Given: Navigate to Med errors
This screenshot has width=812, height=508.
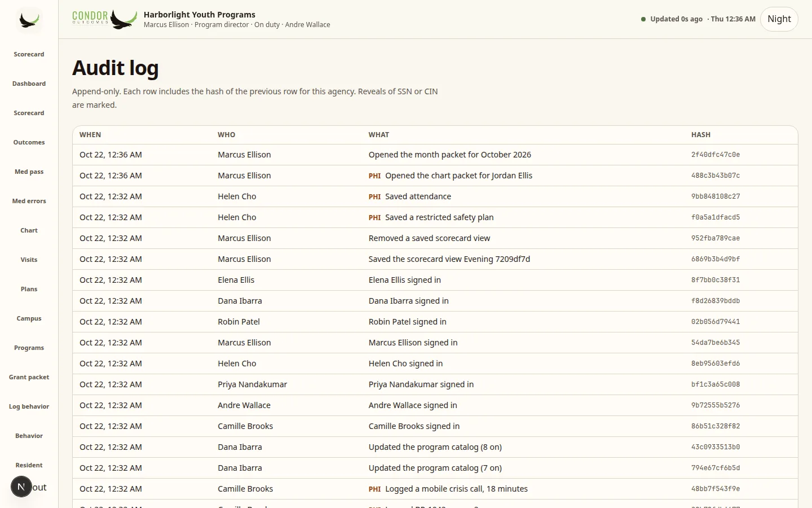Looking at the screenshot, I should point(29,201).
